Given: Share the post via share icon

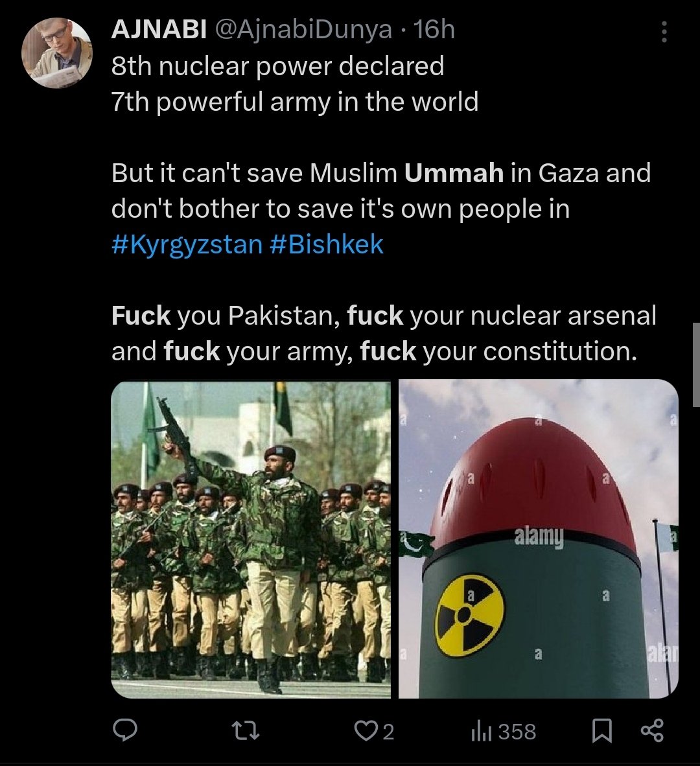Looking at the screenshot, I should click(652, 731).
